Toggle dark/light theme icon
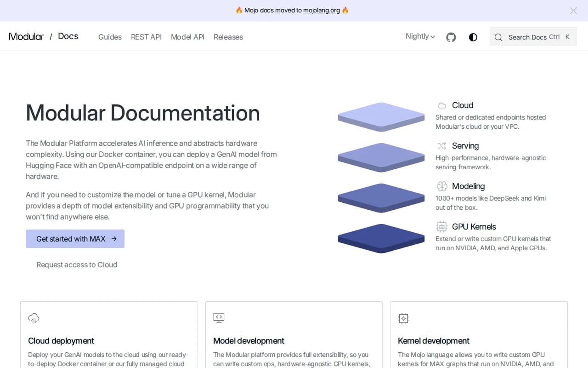The image size is (588, 368). 473,37
